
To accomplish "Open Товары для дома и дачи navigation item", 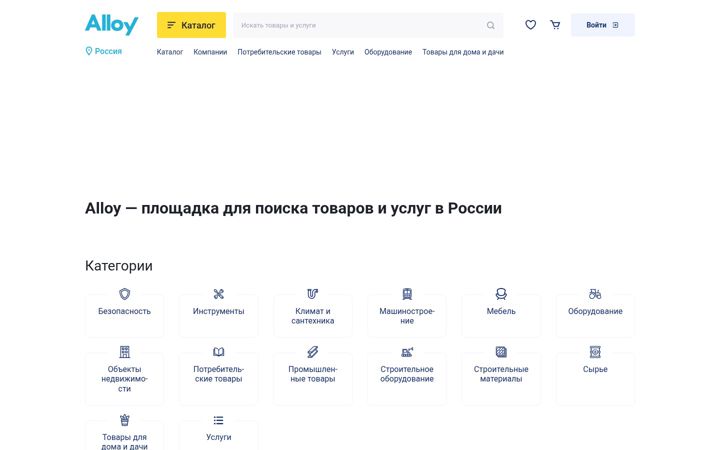I will [x=463, y=52].
